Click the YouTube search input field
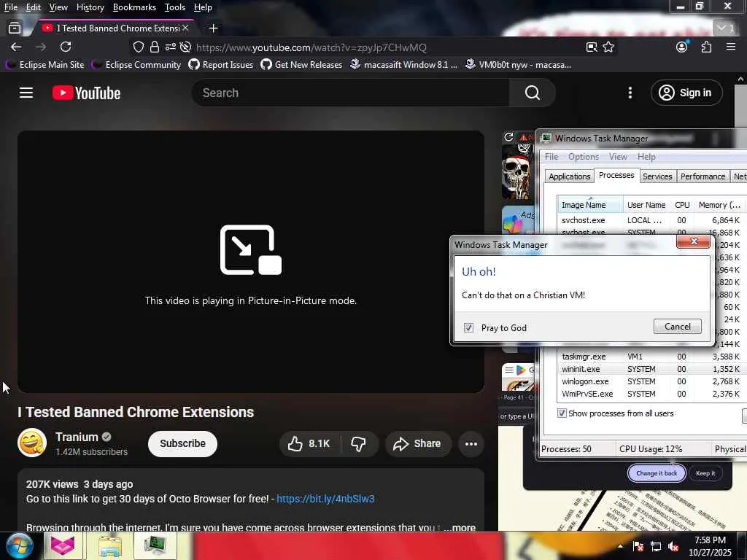The image size is (747, 560). point(350,93)
